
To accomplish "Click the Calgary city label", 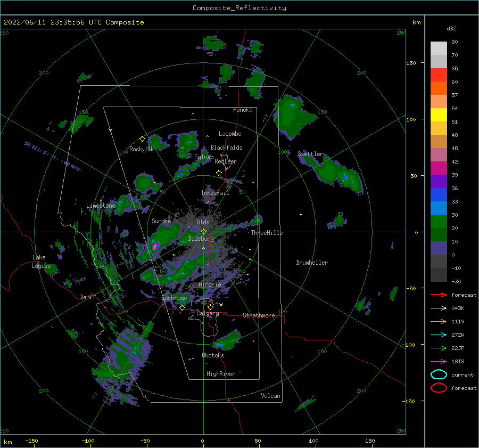I will (x=208, y=313).
